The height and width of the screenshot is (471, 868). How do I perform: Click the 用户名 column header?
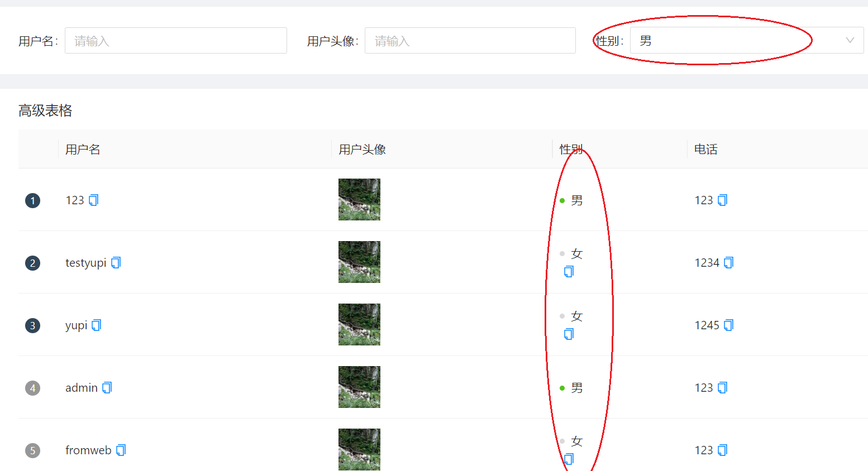point(83,149)
